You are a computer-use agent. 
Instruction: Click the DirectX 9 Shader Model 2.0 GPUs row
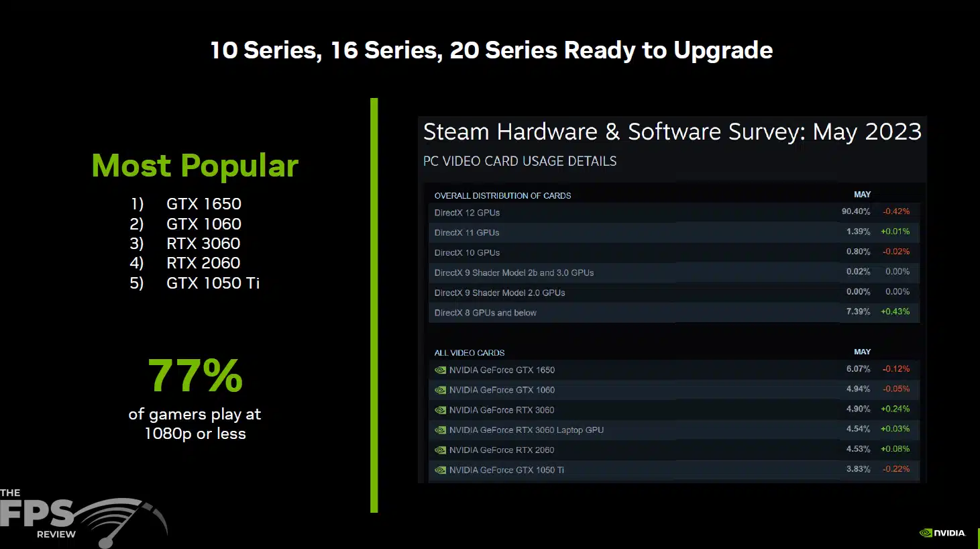point(673,293)
